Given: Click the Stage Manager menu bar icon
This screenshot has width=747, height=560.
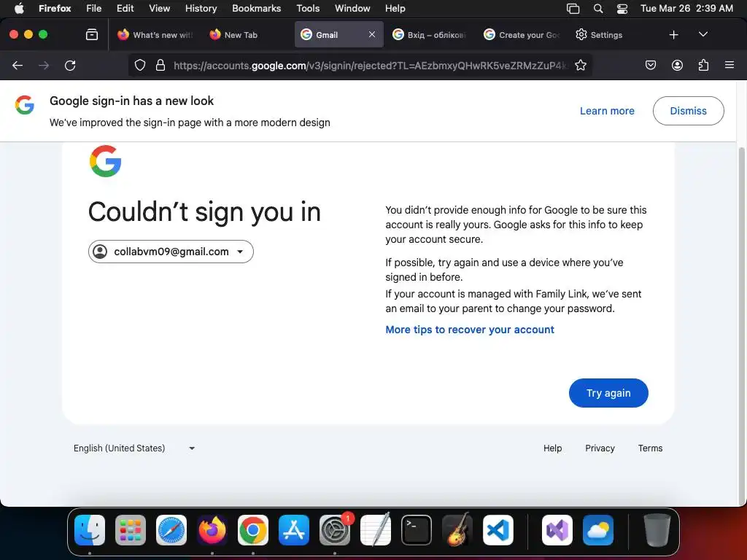Looking at the screenshot, I should point(573,9).
